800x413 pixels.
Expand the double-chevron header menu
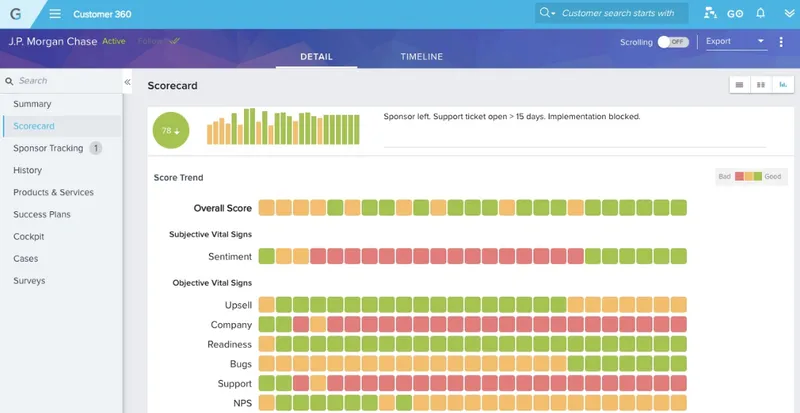click(789, 14)
